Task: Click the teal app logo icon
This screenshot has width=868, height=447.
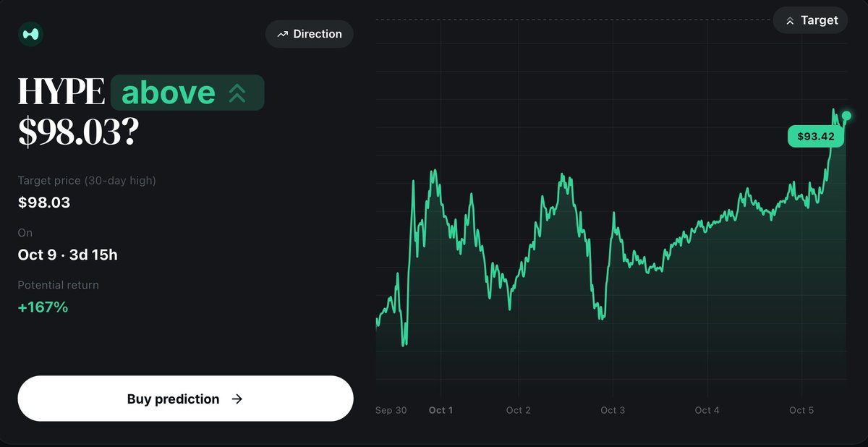Action: (31, 34)
